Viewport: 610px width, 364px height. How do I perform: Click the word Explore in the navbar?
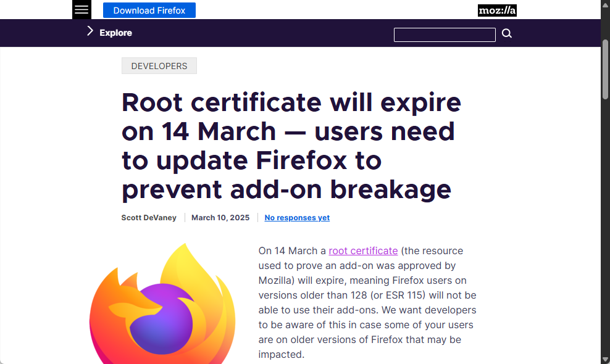pos(116,32)
